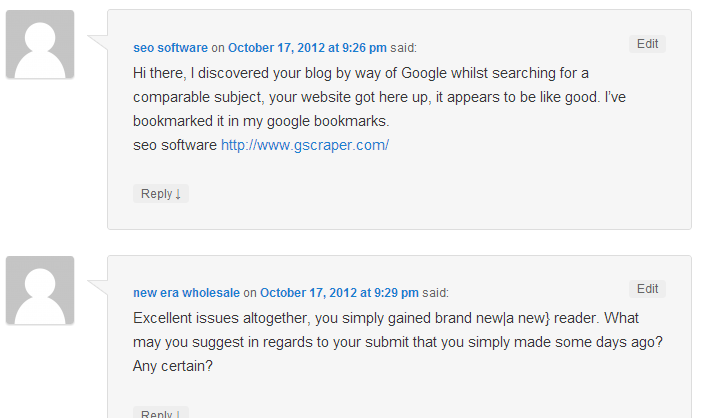The height and width of the screenshot is (418, 712).
Task: Edit the new era wholesale comment
Action: 647,289
